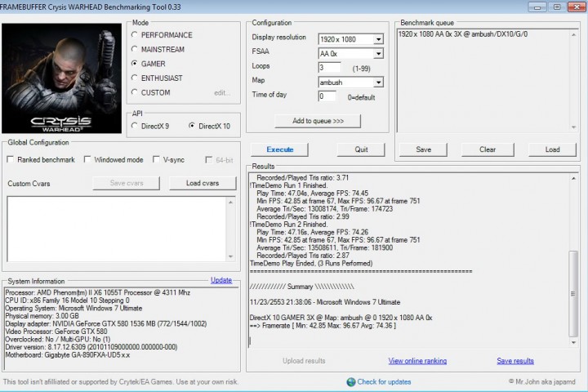Image resolution: width=588 pixels, height=392 pixels.
Task: Click the Motherboard Gigabyte GA-890FXA-UD5 line
Action: tap(68, 355)
